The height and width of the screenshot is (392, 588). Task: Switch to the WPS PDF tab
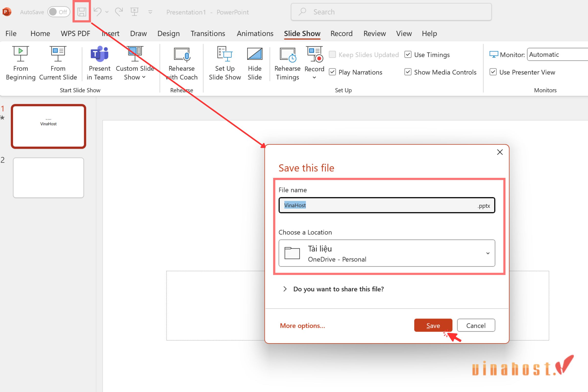pyautogui.click(x=75, y=34)
